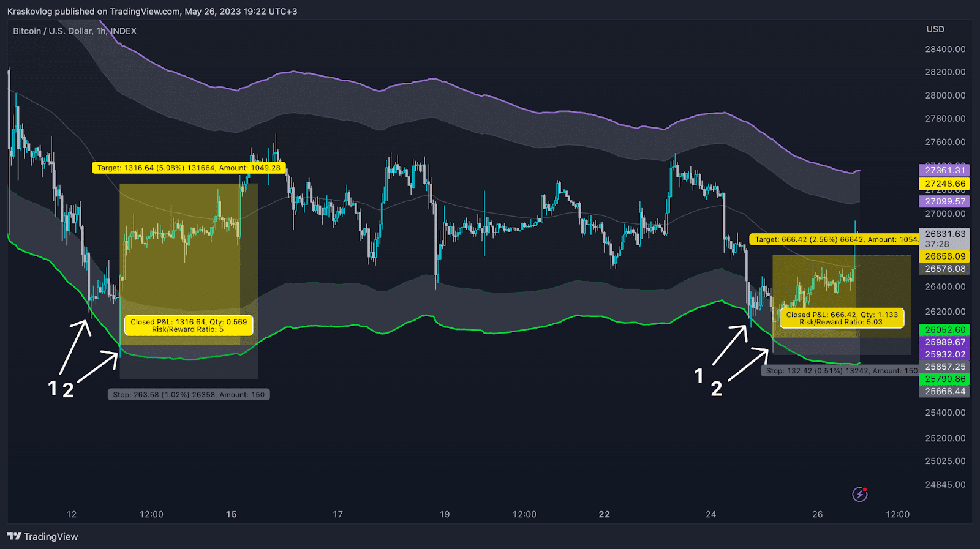Click the Kraskovlog published header text
Viewport: 980px width, 549px height.
[152, 12]
